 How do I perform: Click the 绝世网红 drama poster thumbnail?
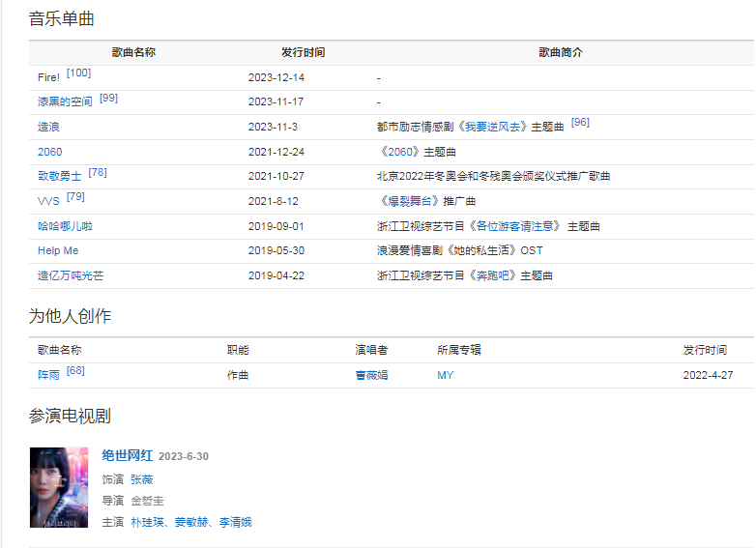(x=59, y=487)
